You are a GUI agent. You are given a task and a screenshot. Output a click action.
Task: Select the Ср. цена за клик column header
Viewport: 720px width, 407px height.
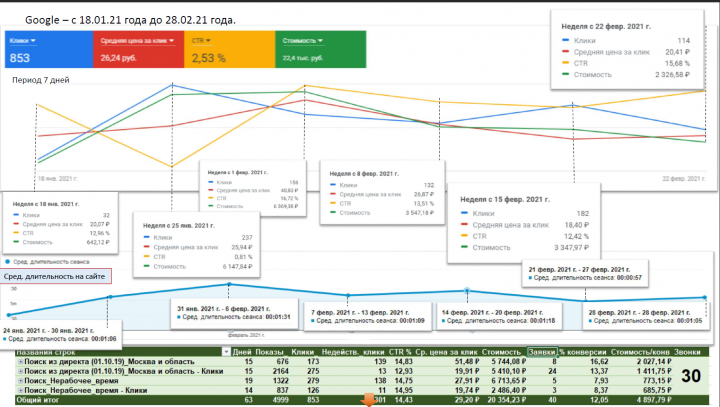(446, 352)
